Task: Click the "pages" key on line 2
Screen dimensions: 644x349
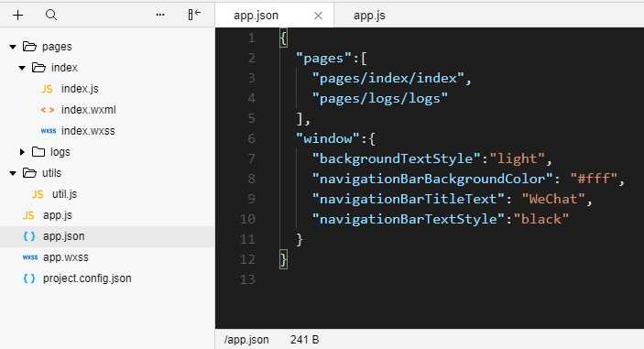Action: pos(323,59)
